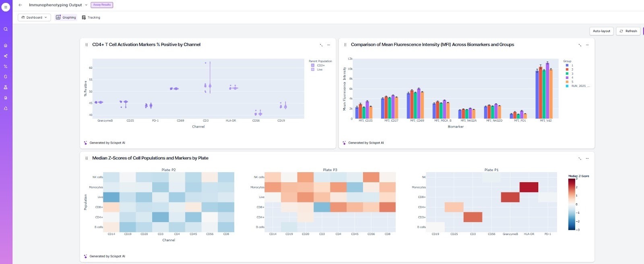The image size is (644, 264).
Task: Click the "CD4+ T Cell Activation Markers % Positive by Channel" title
Action: pyautogui.click(x=146, y=45)
